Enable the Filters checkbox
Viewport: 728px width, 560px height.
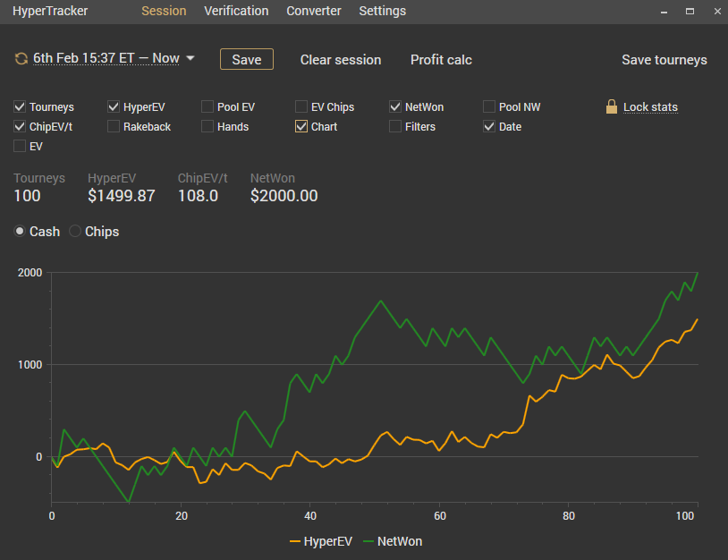coord(395,126)
